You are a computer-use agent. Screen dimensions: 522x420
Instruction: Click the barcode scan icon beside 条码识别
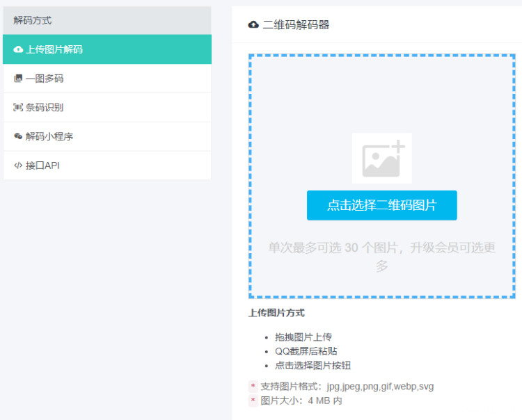(x=18, y=108)
